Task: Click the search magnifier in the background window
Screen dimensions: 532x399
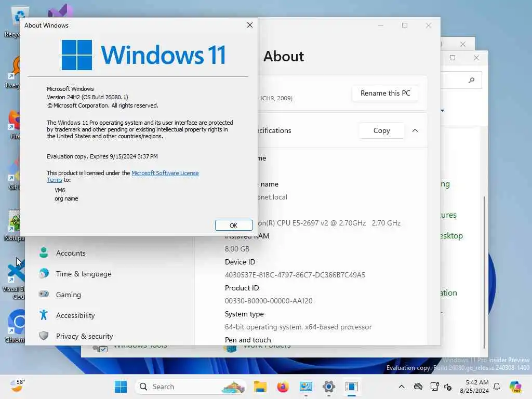Action: (x=471, y=81)
